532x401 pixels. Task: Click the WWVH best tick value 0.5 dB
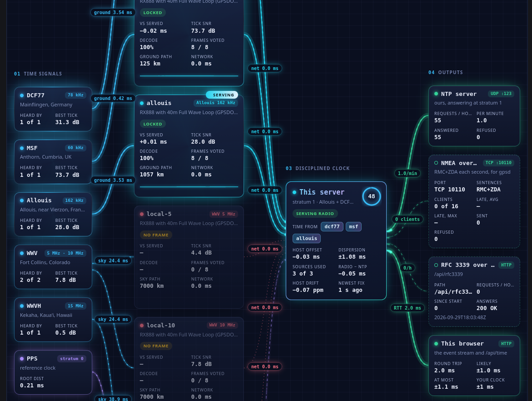[x=65, y=333]
